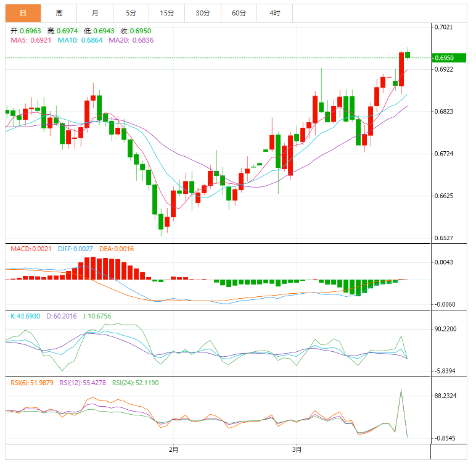Click the -5.8394 KDJ axis label

[x=445, y=371]
